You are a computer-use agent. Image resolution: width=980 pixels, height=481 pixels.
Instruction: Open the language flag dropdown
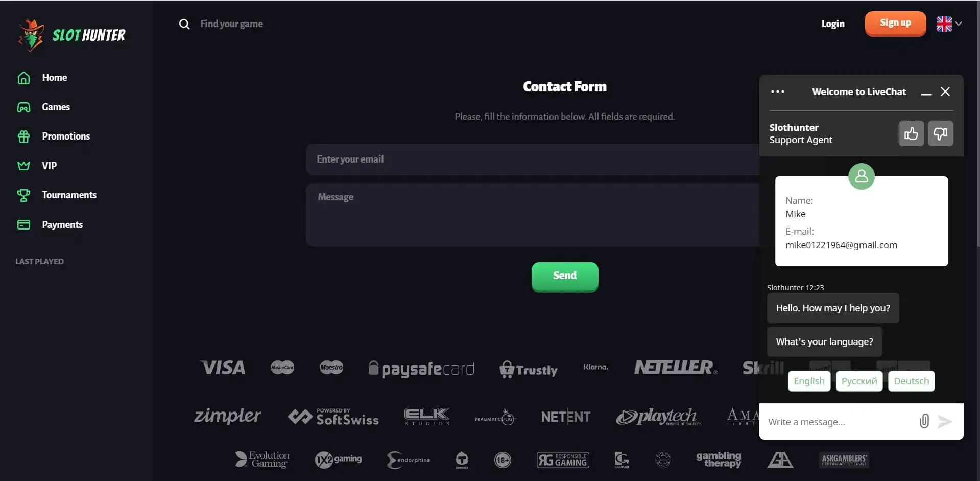(x=949, y=24)
